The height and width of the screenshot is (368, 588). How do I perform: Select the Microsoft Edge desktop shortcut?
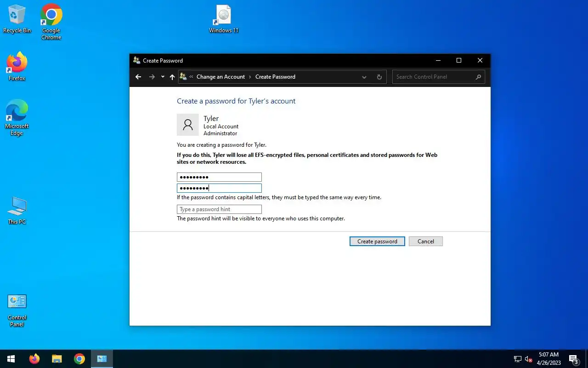[17, 117]
